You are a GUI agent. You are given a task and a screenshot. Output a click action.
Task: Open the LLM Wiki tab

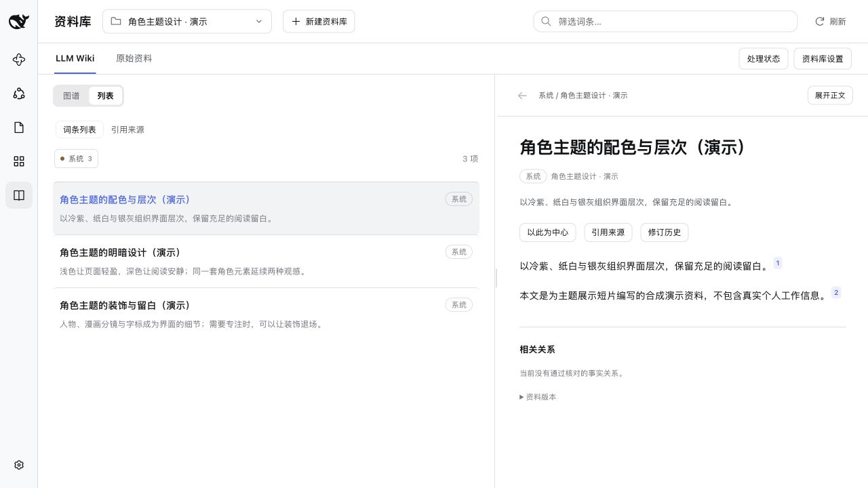point(75,58)
